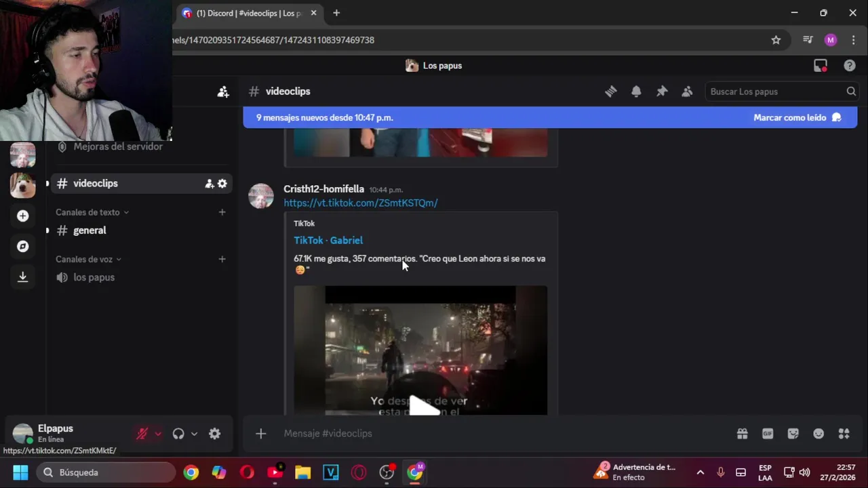Viewport: 868px width, 488px height.
Task: Edit videoclips channel gear icon
Action: click(222, 184)
